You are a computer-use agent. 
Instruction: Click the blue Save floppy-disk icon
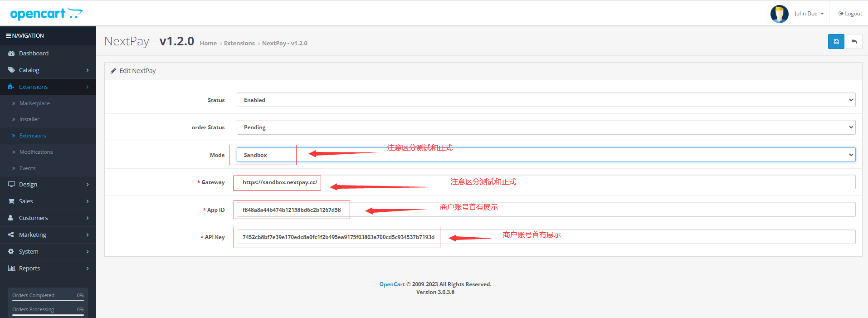[836, 41]
